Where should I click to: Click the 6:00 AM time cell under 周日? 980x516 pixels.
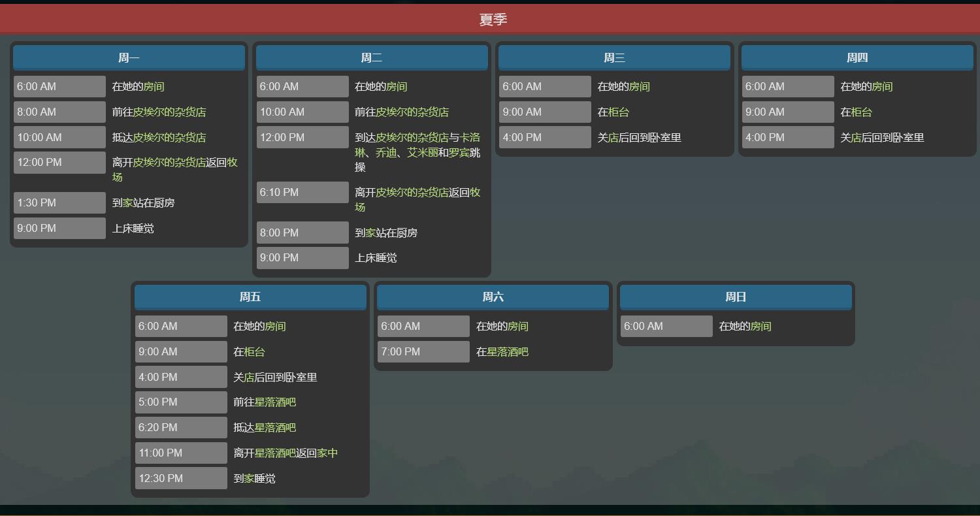[x=666, y=326]
